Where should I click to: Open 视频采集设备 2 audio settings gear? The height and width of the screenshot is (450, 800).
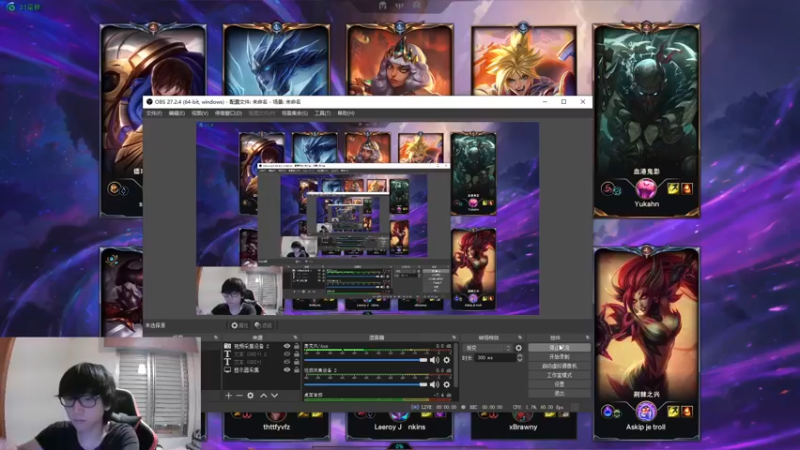pyautogui.click(x=447, y=385)
